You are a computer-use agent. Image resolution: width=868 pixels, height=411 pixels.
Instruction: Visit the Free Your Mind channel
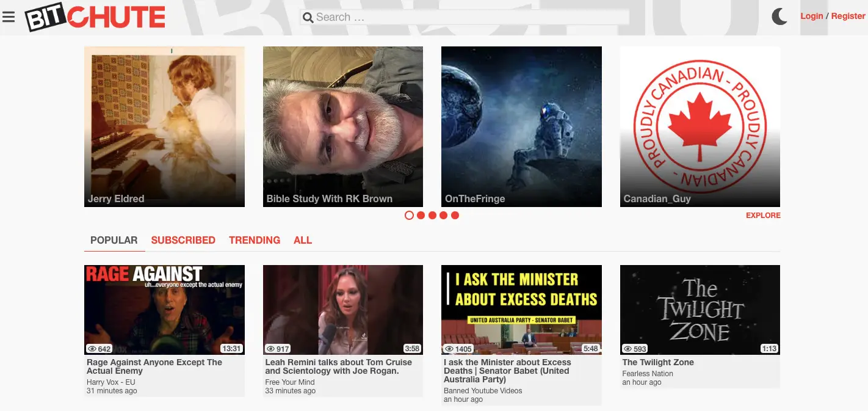[x=290, y=382]
